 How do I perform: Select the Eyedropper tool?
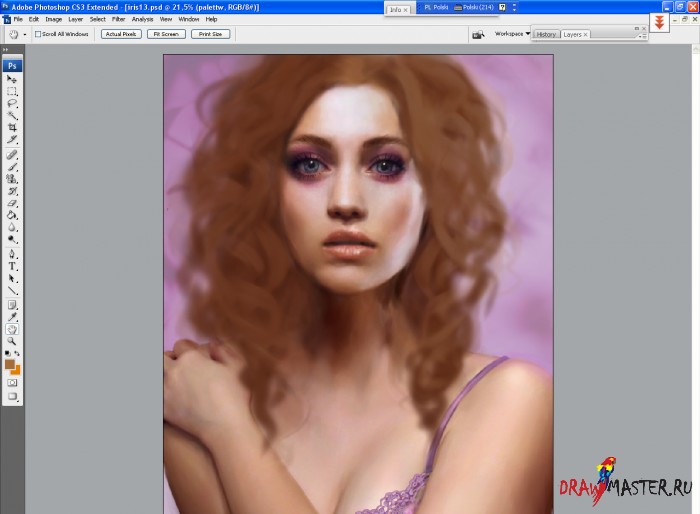pos(12,318)
